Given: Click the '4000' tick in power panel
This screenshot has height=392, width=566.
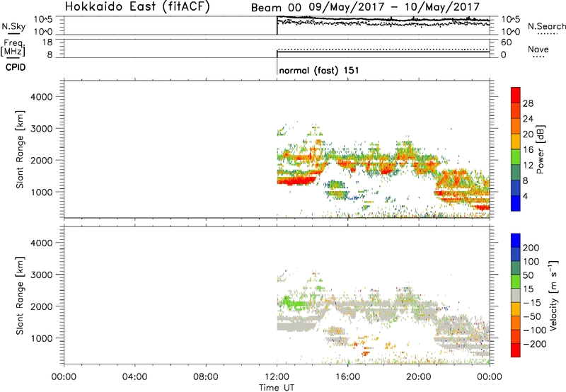Looking at the screenshot, I should point(41,97).
